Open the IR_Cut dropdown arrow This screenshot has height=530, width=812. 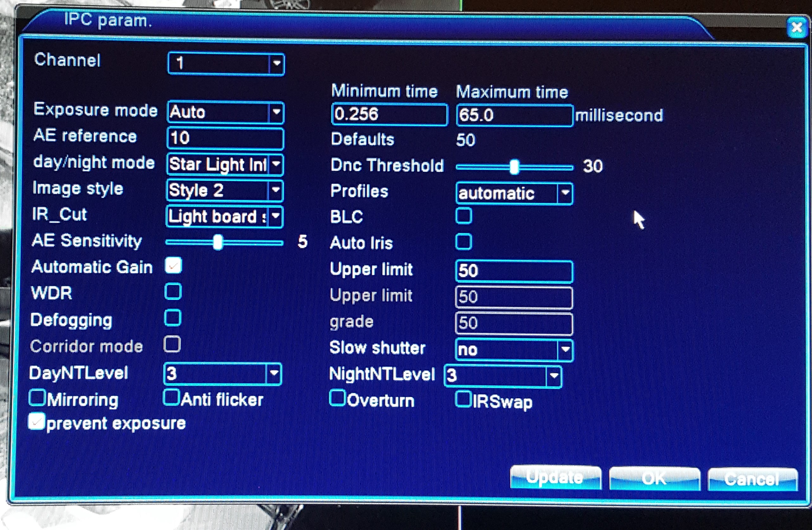point(276,216)
